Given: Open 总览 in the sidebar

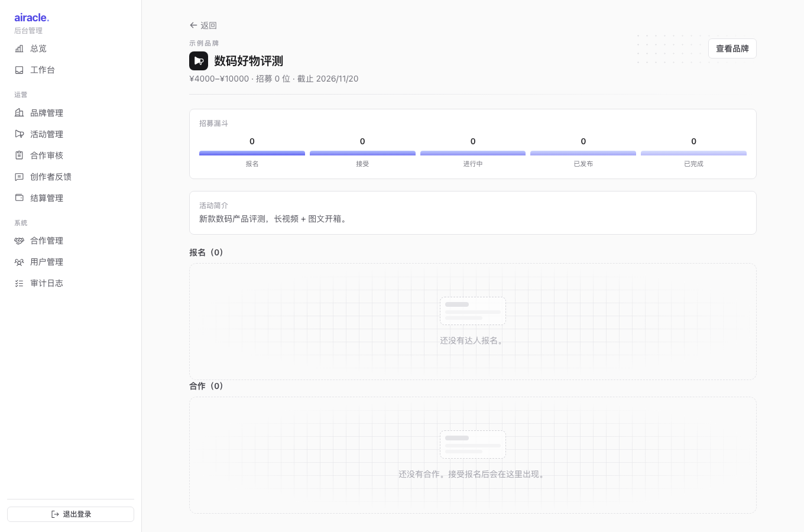Looking at the screenshot, I should [x=70, y=48].
